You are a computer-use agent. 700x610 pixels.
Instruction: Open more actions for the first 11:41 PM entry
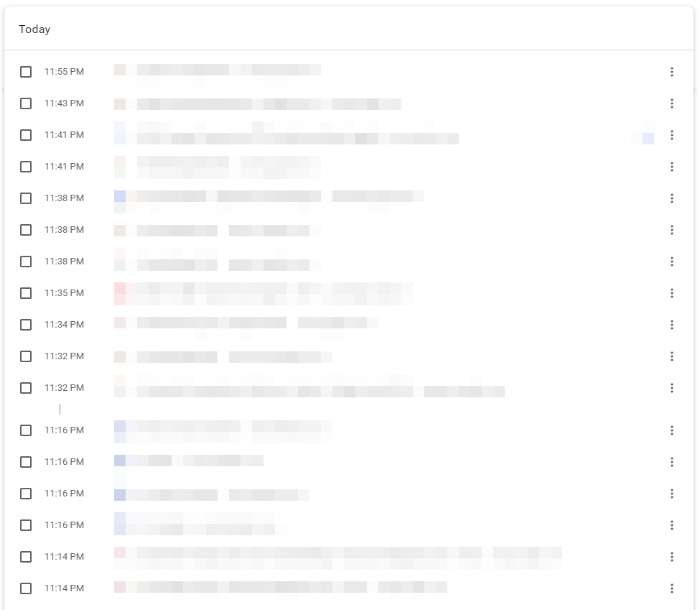pyautogui.click(x=671, y=135)
